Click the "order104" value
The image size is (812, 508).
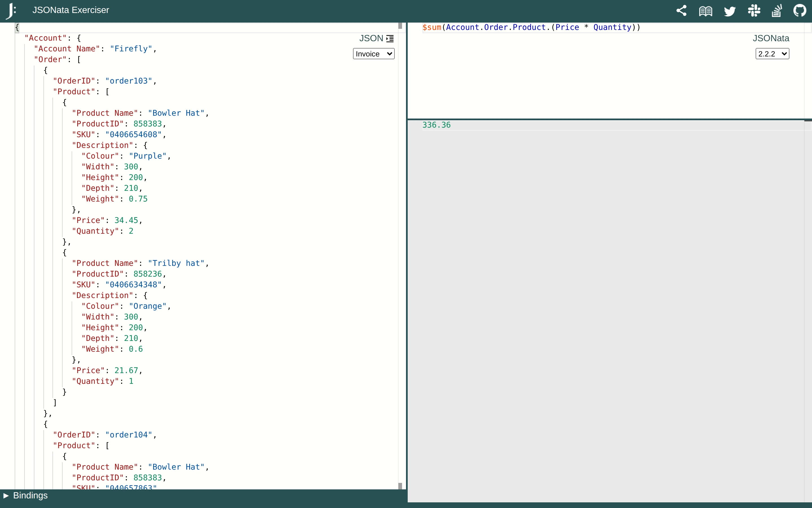click(129, 435)
